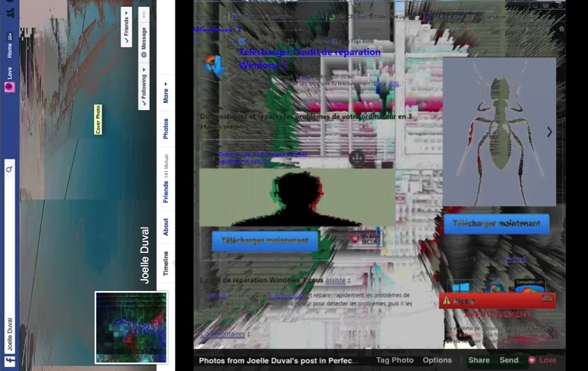Viewport: 588px width, 371px height.
Task: Open the friend requests people icon
Action: coord(10,13)
